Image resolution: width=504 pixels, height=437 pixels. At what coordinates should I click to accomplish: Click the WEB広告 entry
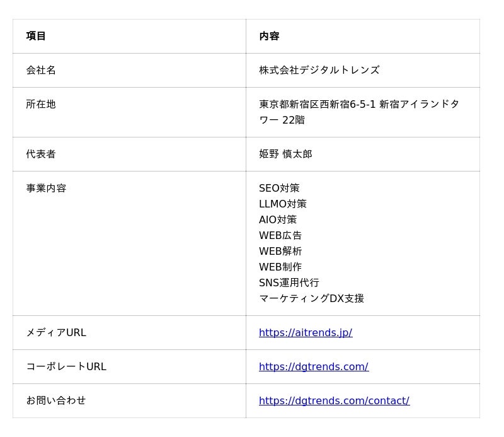tap(280, 235)
